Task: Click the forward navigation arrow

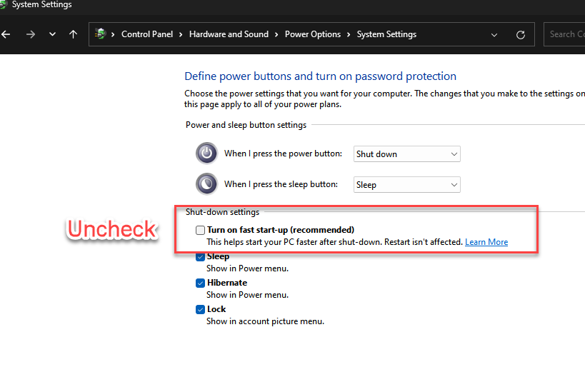Action: (x=31, y=34)
